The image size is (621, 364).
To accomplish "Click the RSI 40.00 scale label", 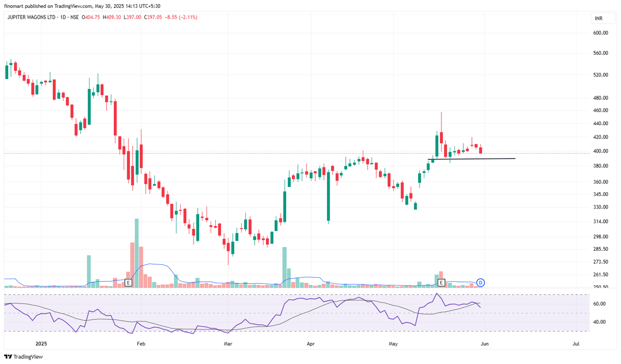I will 600,322.
